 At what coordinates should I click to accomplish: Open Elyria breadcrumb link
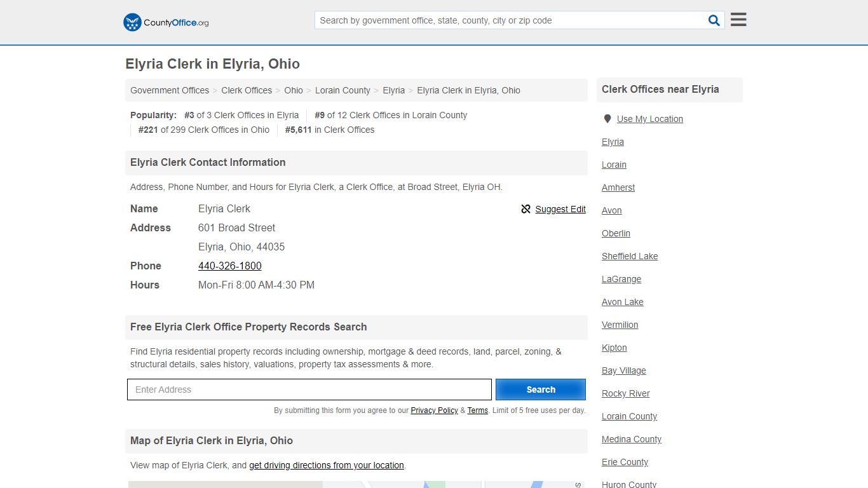393,90
